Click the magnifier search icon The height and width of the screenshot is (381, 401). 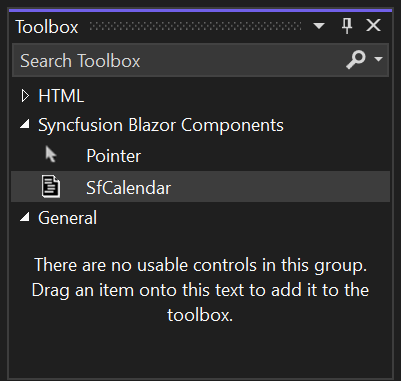356,60
